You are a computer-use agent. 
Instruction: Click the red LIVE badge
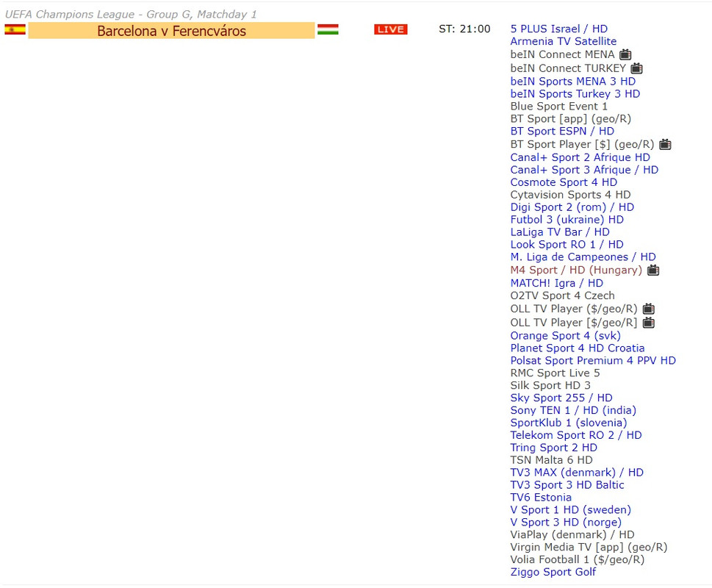pyautogui.click(x=390, y=29)
